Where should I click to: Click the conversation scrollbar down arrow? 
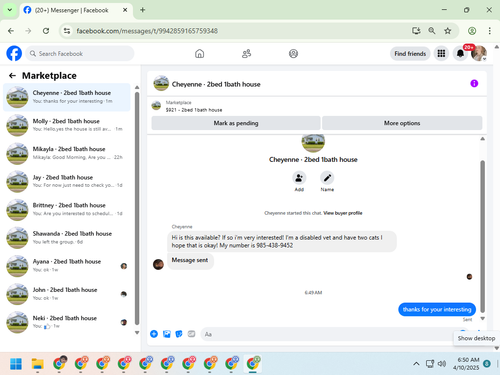[x=482, y=319]
